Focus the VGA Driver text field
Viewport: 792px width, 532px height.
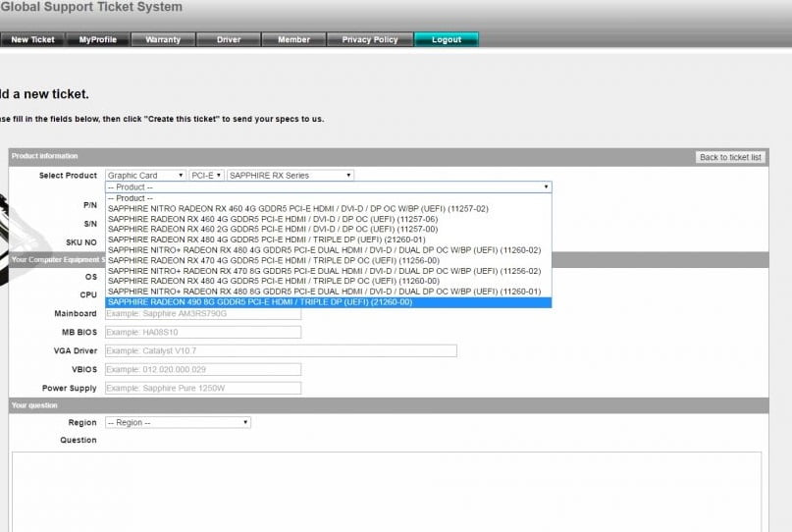280,350
